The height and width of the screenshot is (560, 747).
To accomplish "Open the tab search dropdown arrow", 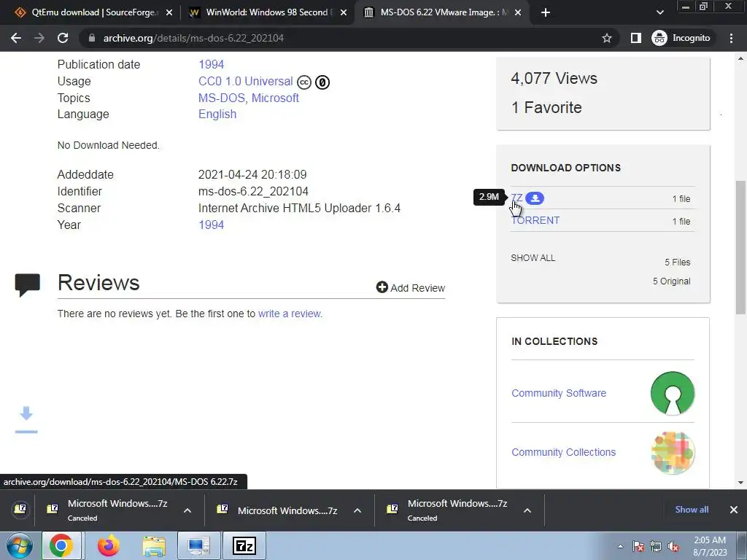I will 659,12.
